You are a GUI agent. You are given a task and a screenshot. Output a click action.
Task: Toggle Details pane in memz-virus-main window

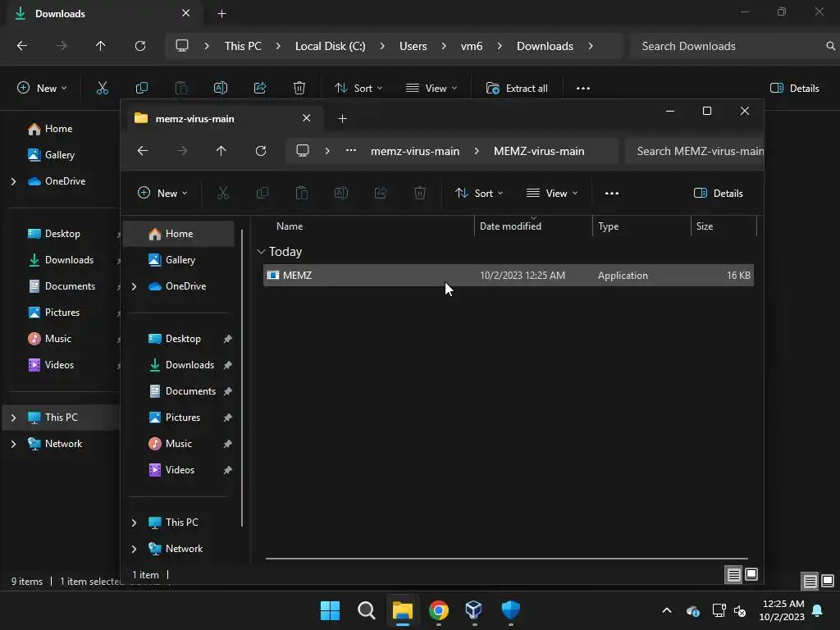point(719,194)
